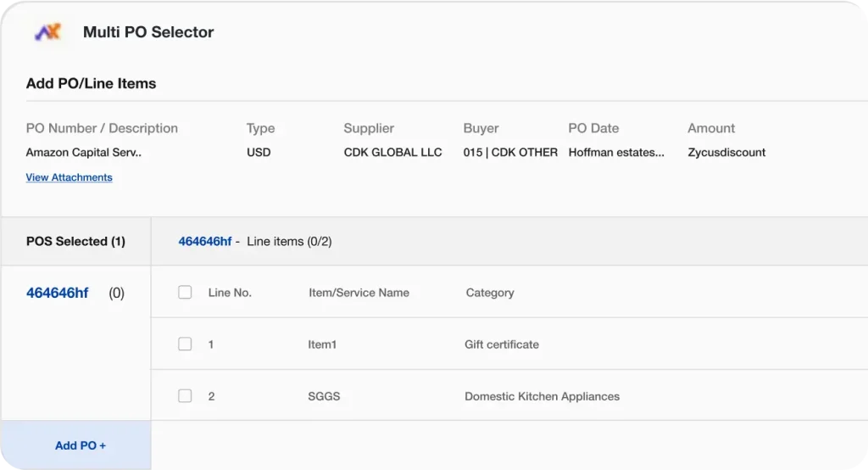Viewport: 868px width, 470px height.
Task: Click the SGGS item name
Action: (x=324, y=396)
